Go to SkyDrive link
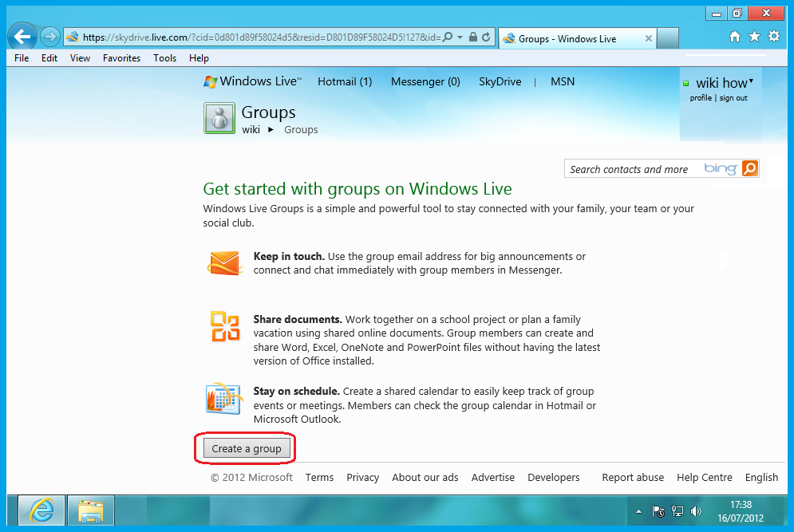This screenshot has height=532, width=794. [x=500, y=81]
